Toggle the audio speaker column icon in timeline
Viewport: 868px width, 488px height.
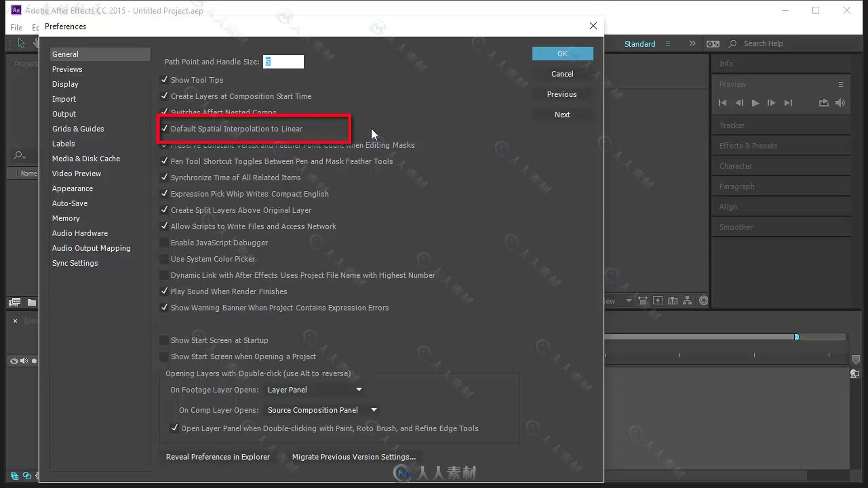click(x=24, y=361)
